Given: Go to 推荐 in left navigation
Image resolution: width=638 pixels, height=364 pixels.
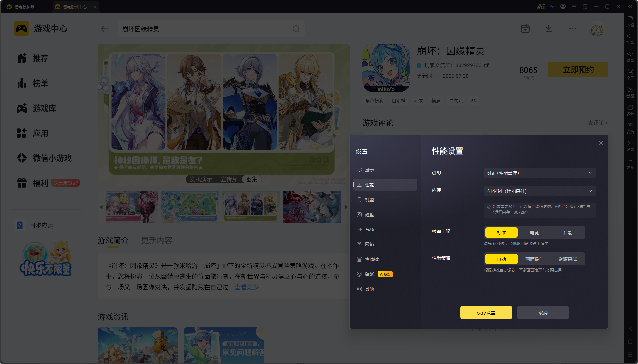Looking at the screenshot, I should point(33,58).
